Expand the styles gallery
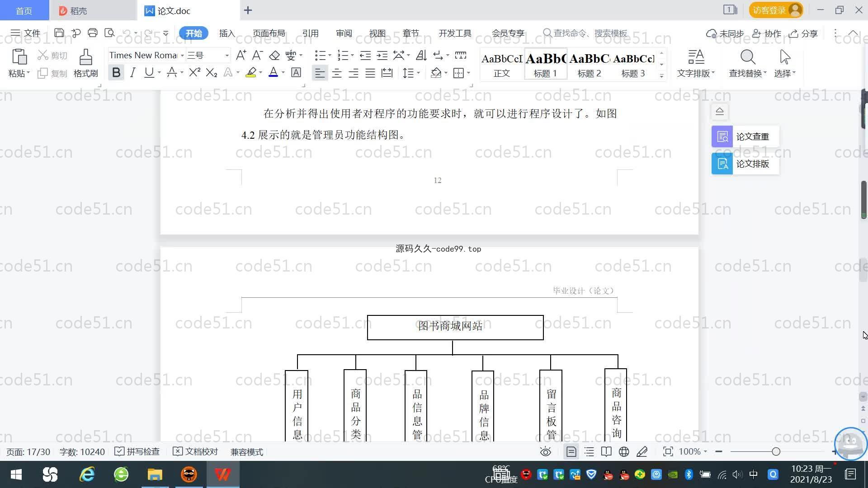The width and height of the screenshot is (868, 488). point(661,75)
